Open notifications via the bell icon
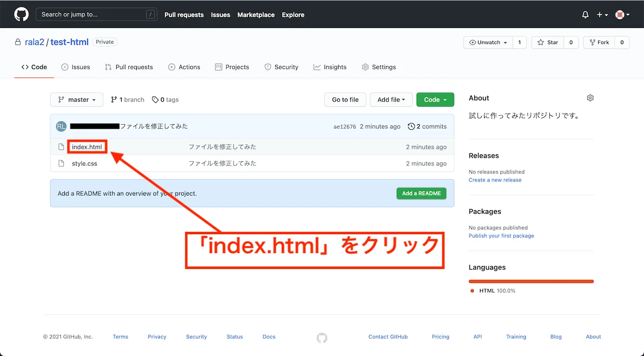644x356 pixels. tap(585, 15)
